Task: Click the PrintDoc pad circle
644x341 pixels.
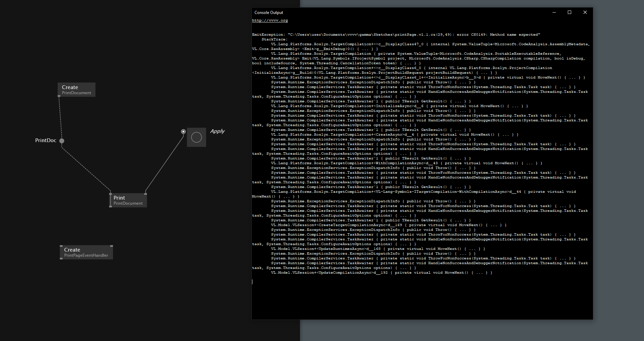Action: [62, 141]
